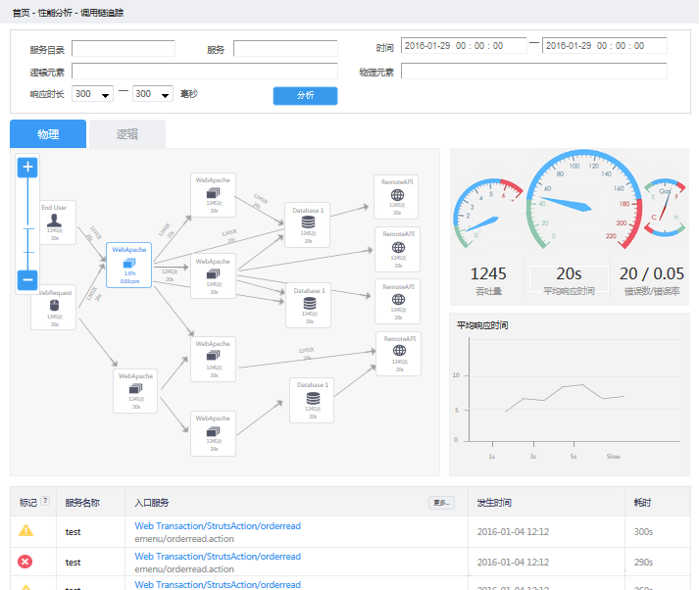Click the blue 分析 button
The height and width of the screenshot is (590, 700).
[x=305, y=95]
